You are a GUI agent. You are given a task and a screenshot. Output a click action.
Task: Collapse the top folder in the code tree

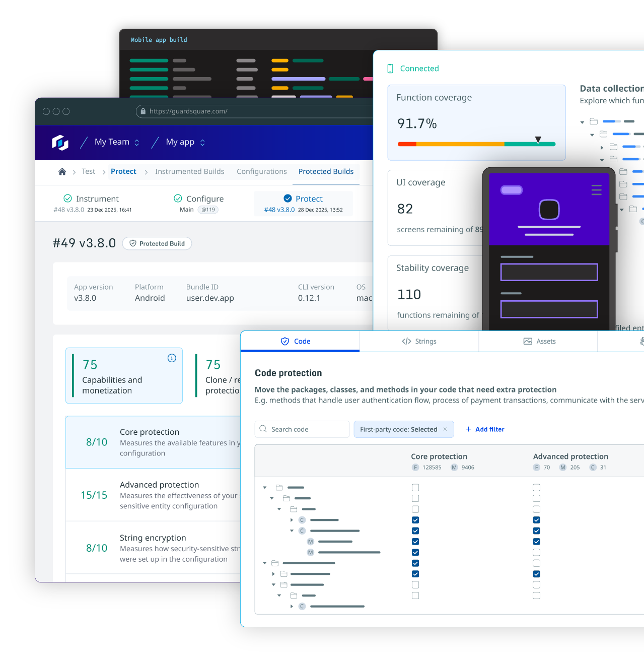tap(265, 487)
